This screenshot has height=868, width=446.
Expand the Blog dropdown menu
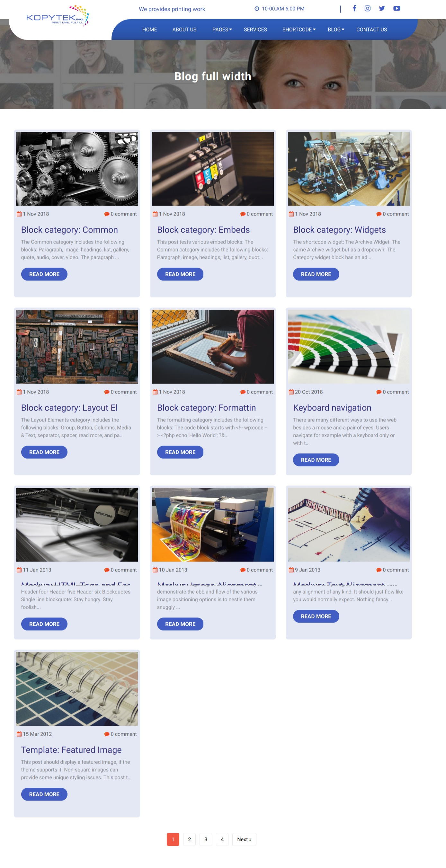click(336, 30)
